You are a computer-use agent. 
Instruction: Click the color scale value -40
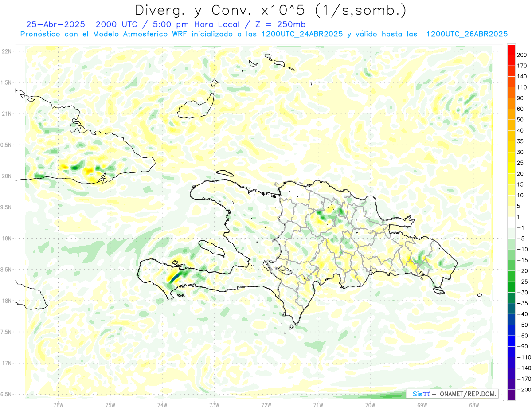point(523,314)
